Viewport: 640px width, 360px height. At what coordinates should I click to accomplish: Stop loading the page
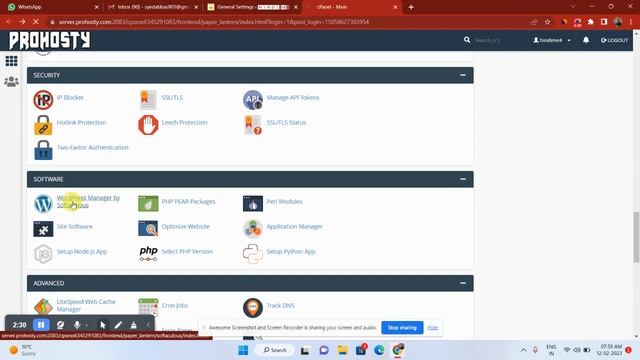(36, 22)
